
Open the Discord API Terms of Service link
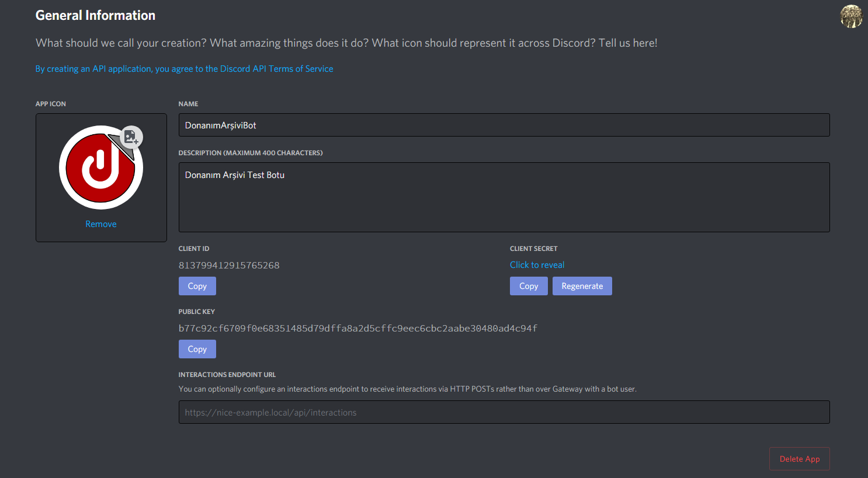pyautogui.click(x=184, y=69)
